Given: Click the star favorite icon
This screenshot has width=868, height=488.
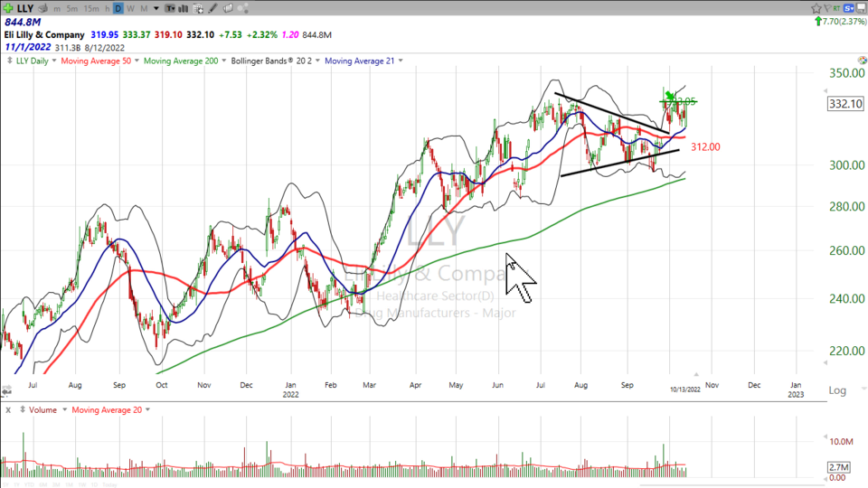Looking at the screenshot, I should coord(816,8).
